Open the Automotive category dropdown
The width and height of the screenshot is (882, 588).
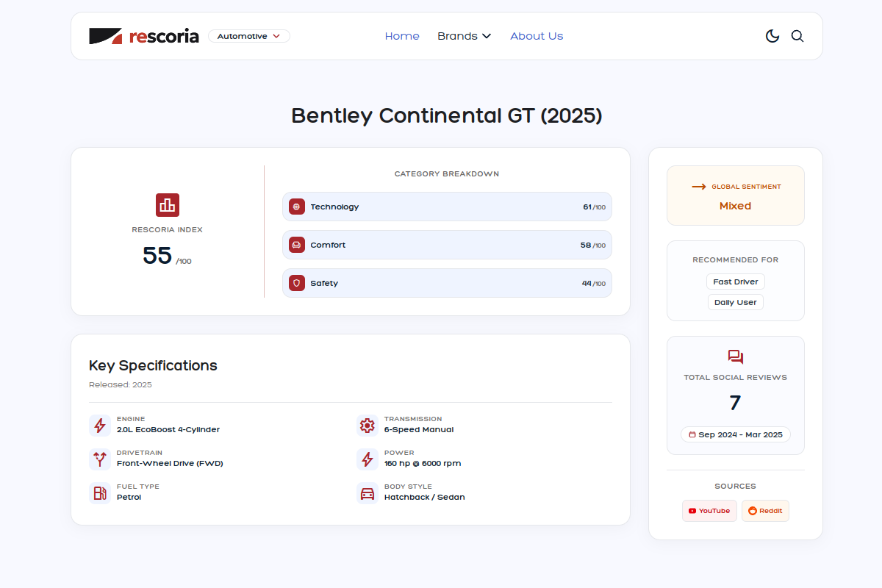(249, 36)
